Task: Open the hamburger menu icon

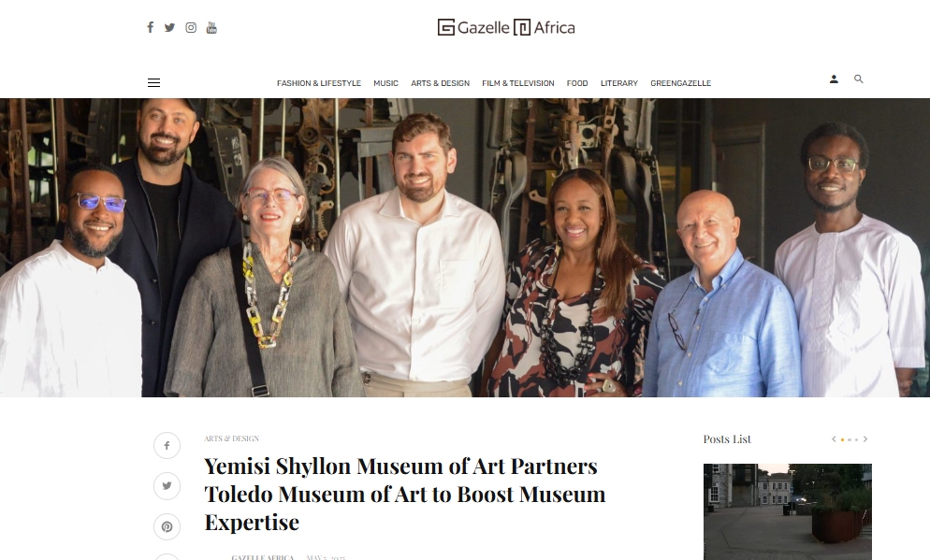Action: 153,82
